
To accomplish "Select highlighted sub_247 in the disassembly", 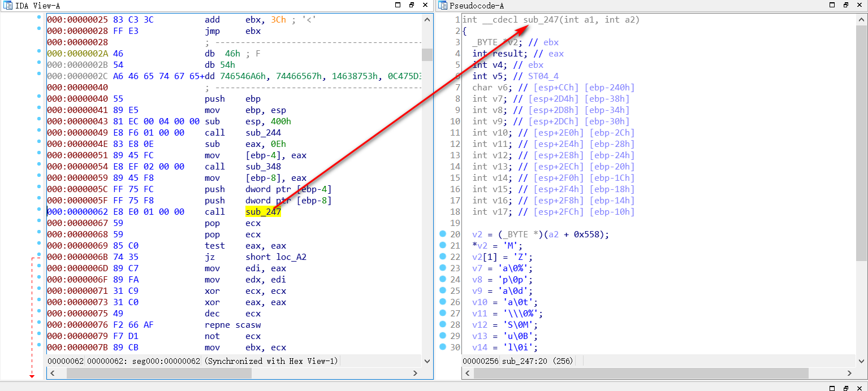I will click(263, 212).
